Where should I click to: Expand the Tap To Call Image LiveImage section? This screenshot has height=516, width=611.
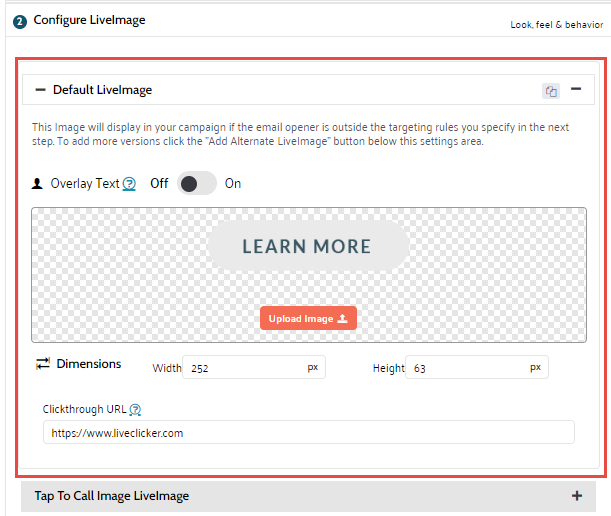(x=577, y=496)
